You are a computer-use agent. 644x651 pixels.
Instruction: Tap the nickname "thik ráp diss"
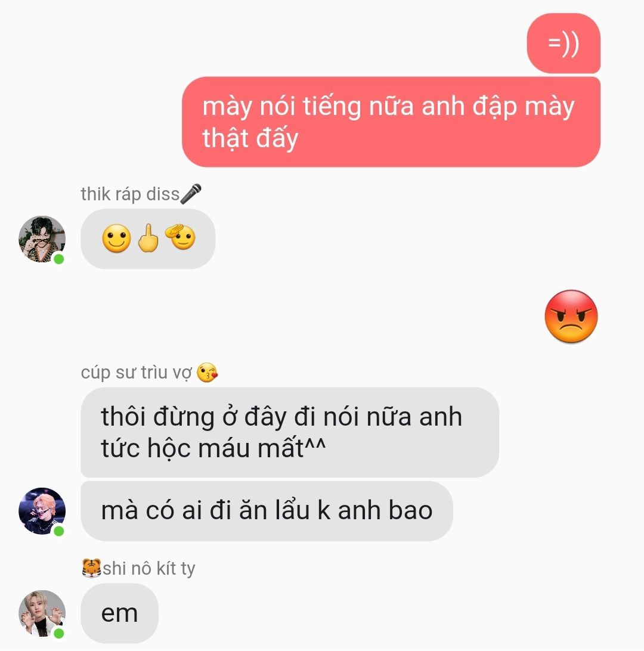click(130, 194)
